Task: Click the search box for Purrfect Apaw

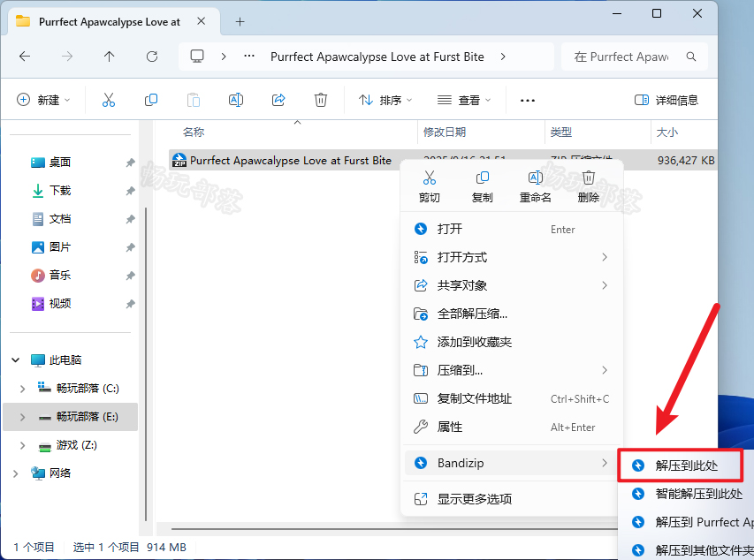Action: coord(635,57)
